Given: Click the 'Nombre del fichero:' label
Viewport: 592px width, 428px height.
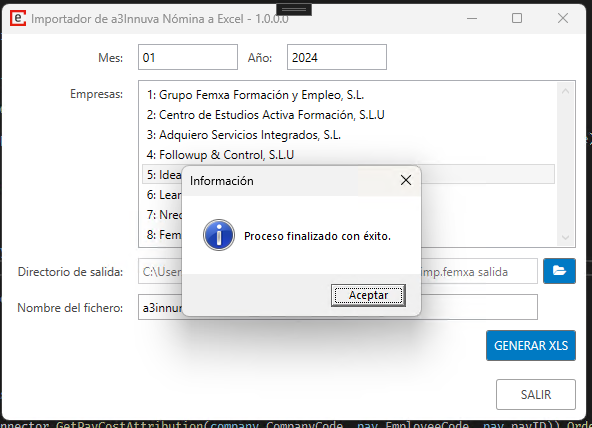Looking at the screenshot, I should [x=70, y=308].
